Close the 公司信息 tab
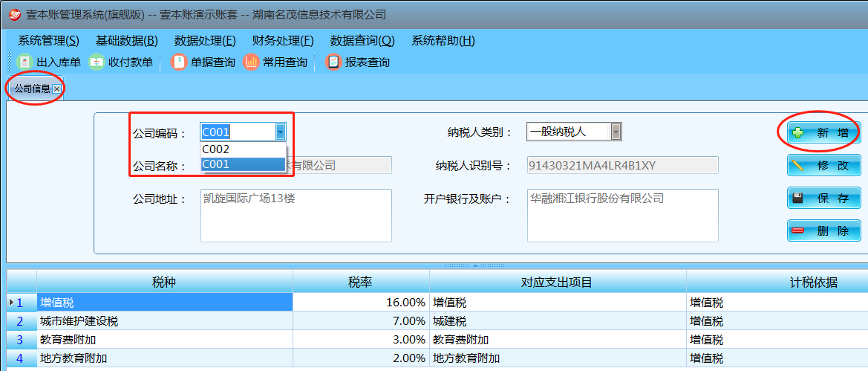 [56, 88]
